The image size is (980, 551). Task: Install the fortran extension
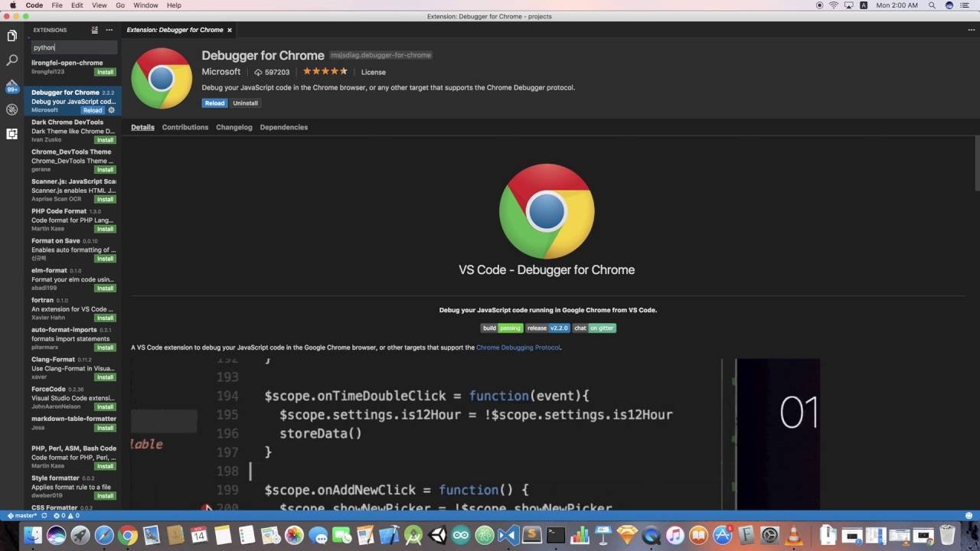[105, 318]
